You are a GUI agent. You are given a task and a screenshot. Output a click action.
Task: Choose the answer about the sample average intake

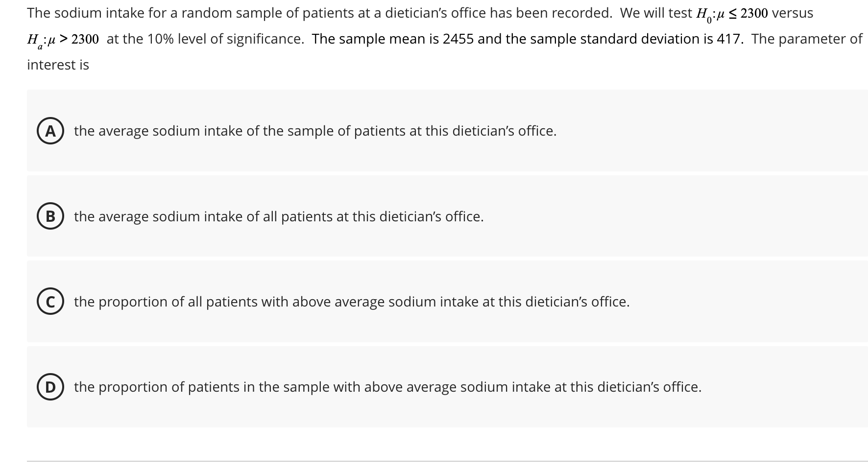click(x=315, y=131)
